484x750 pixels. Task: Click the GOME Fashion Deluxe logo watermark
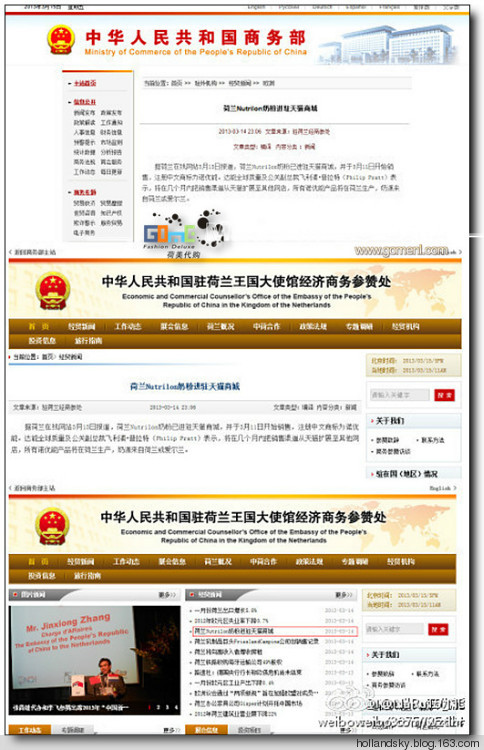(182, 233)
